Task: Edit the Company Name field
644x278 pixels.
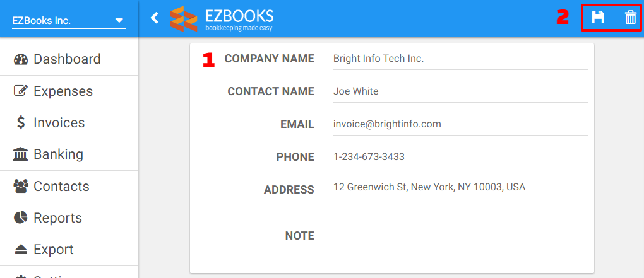Action: click(460, 59)
